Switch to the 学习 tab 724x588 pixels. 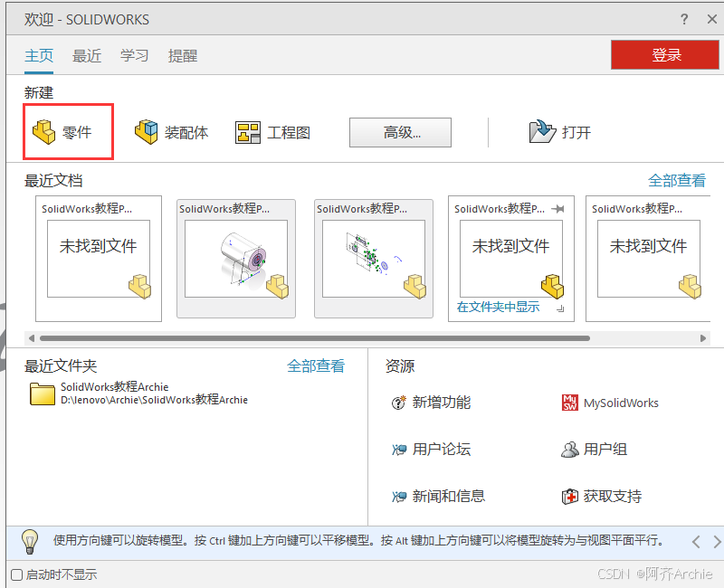tap(134, 56)
